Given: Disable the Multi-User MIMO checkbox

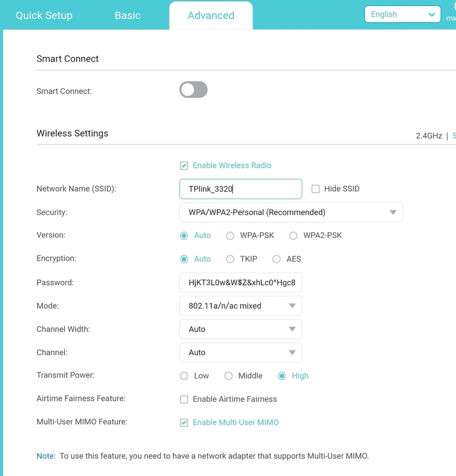Looking at the screenshot, I should point(184,422).
